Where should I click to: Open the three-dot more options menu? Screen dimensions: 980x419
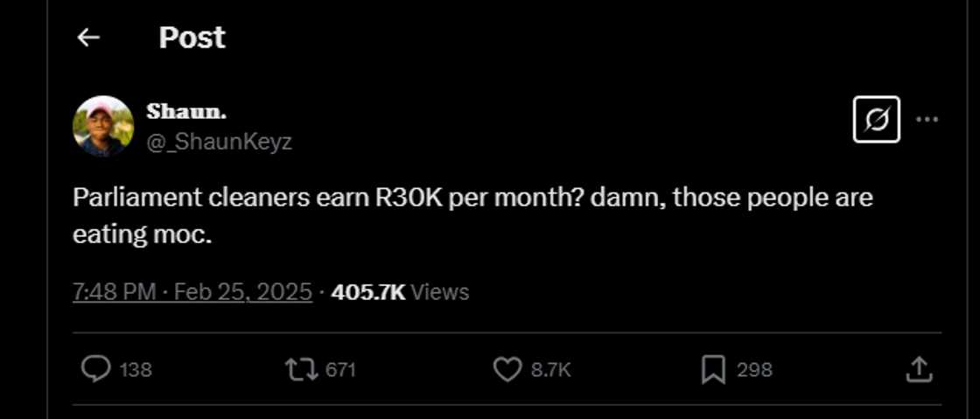(x=927, y=119)
